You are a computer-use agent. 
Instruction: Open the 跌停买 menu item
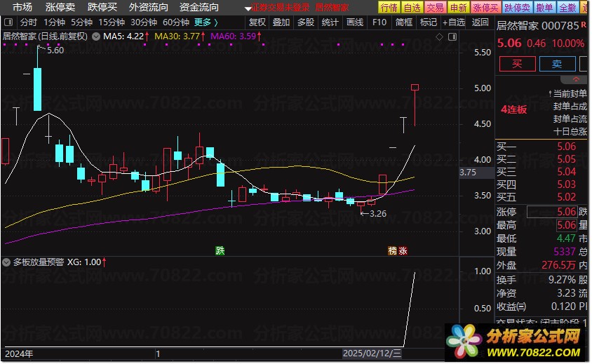point(102,7)
